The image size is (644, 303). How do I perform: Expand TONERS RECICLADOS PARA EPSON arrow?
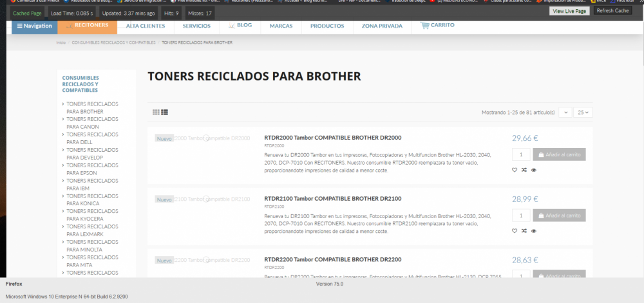coord(63,165)
